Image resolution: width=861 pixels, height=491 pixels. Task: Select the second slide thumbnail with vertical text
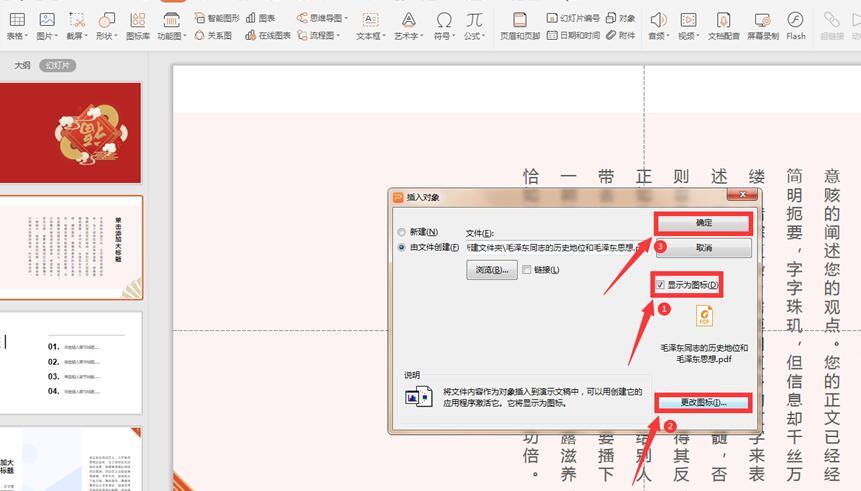click(70, 248)
